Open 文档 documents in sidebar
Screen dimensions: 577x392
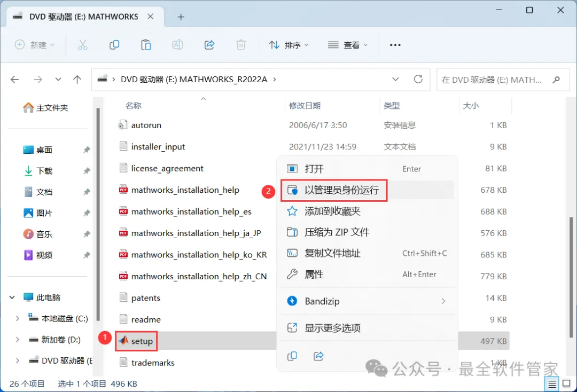coord(38,192)
